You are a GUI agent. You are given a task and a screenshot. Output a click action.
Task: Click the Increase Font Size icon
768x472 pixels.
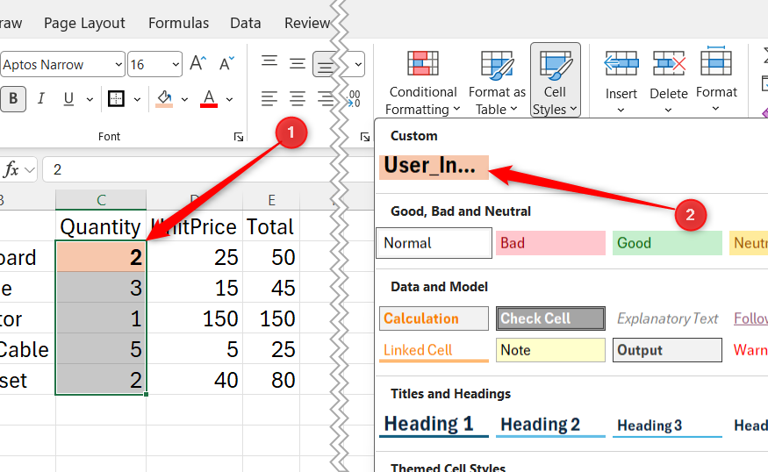pyautogui.click(x=198, y=64)
